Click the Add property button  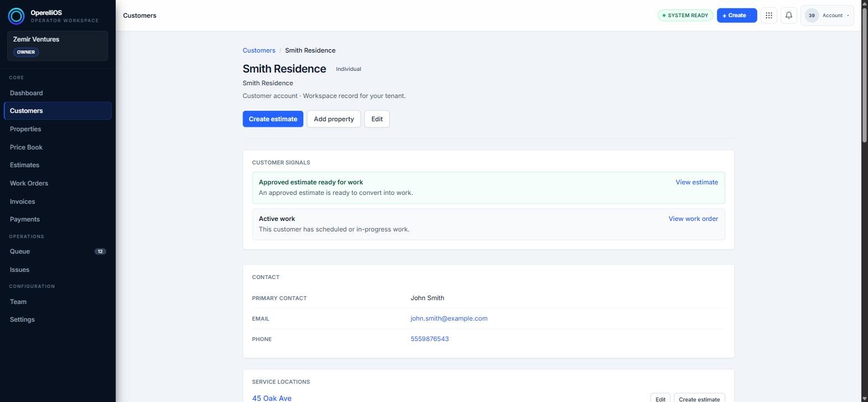[334, 119]
